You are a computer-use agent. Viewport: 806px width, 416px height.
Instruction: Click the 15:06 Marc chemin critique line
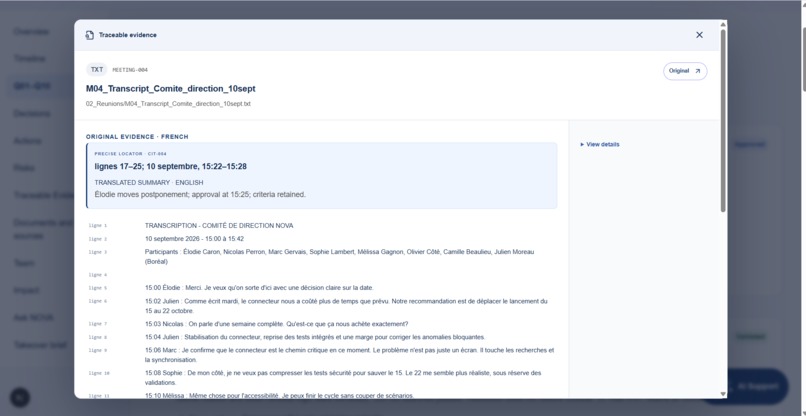tap(350, 355)
